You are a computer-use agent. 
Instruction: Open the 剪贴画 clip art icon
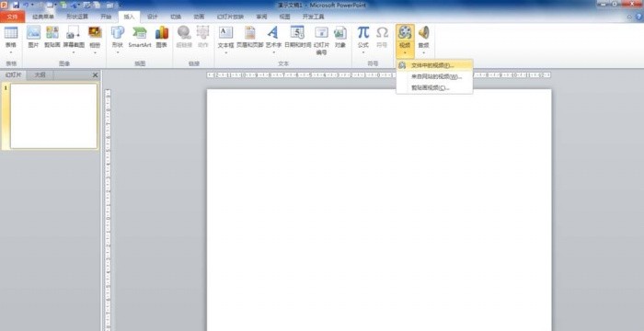[x=52, y=37]
